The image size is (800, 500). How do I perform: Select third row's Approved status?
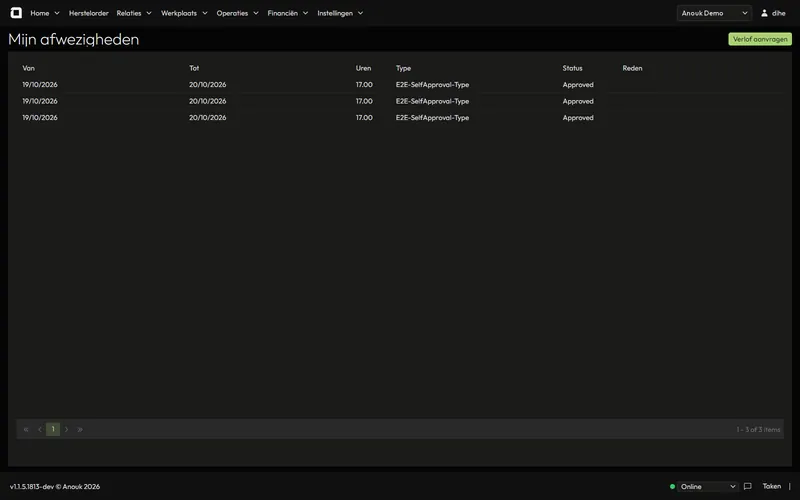(578, 117)
